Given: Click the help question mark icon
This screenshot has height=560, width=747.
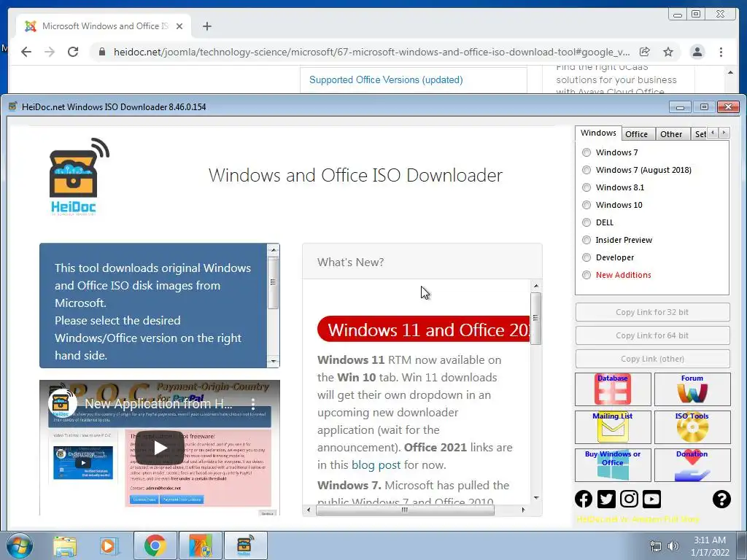Looking at the screenshot, I should [x=721, y=499].
